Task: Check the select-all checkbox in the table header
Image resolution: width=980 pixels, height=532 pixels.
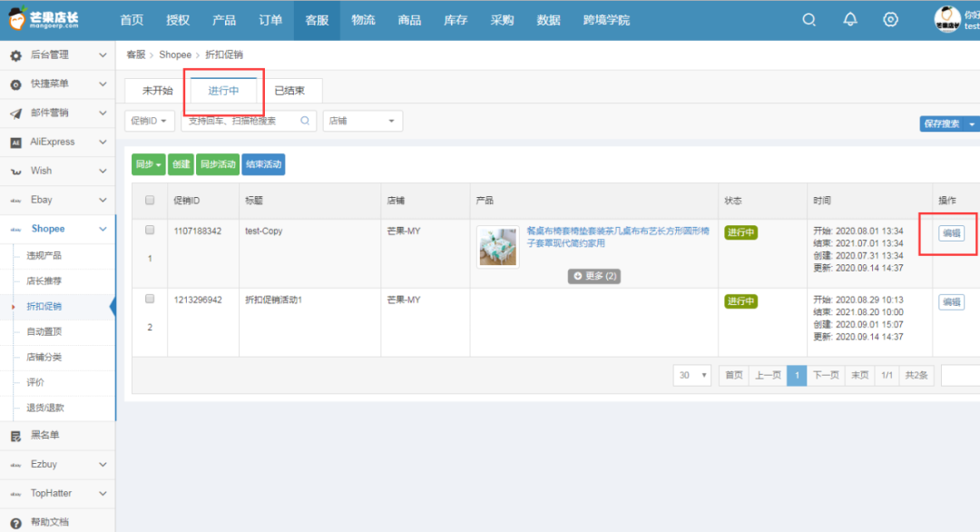Action: tap(149, 201)
